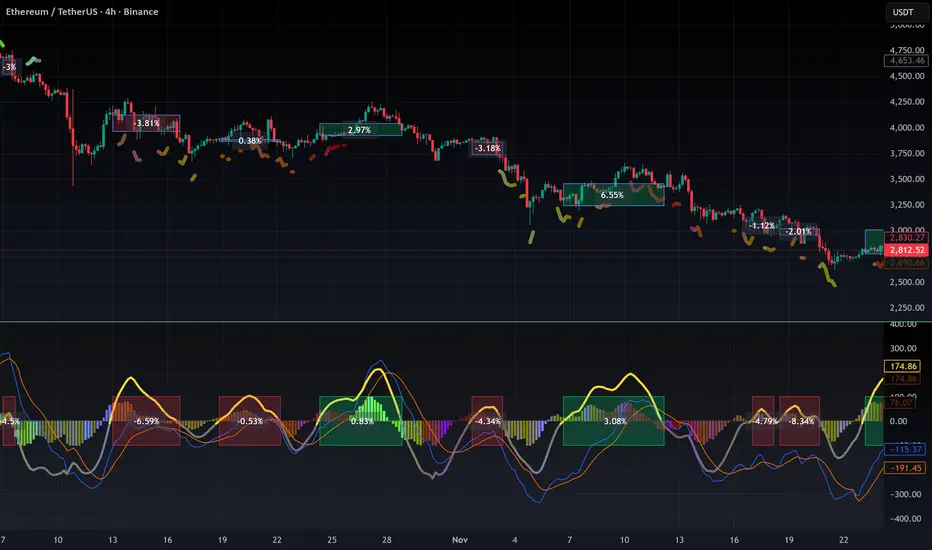Click the -3.81% red trade box
The height and width of the screenshot is (550, 932).
coord(146,123)
